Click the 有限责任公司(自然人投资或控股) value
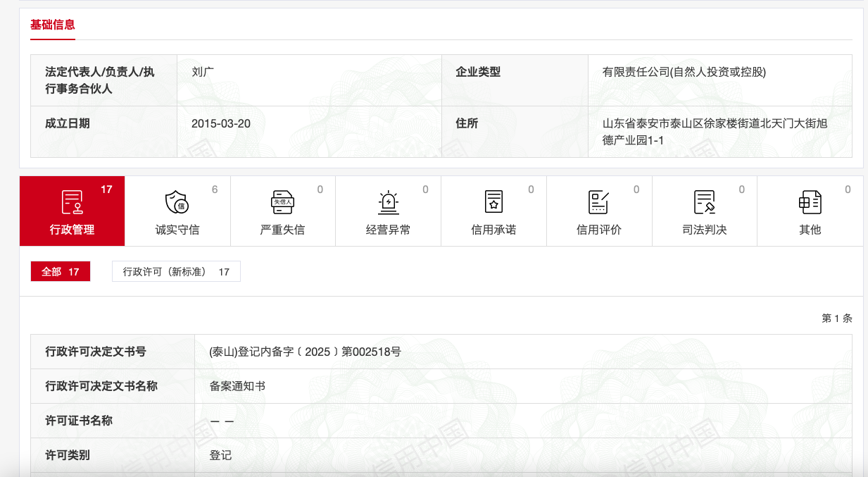 [x=684, y=72]
